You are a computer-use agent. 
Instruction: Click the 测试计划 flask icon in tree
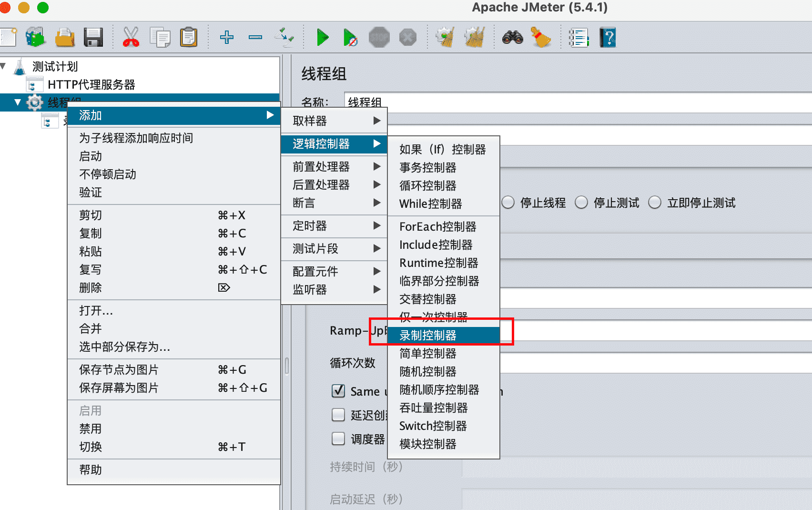[x=20, y=67]
